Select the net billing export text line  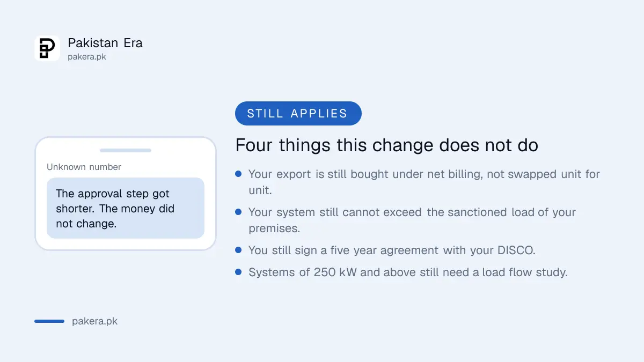(x=424, y=182)
